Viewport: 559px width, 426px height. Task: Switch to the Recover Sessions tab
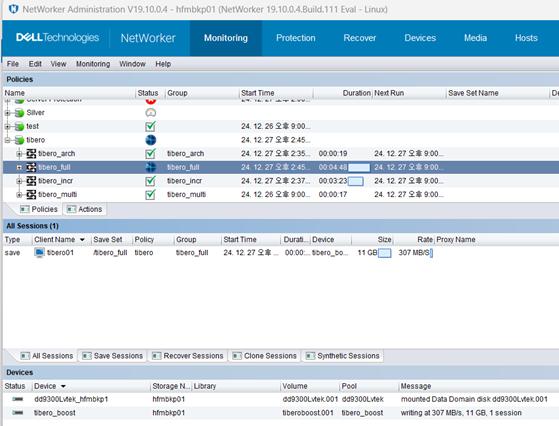[188, 356]
